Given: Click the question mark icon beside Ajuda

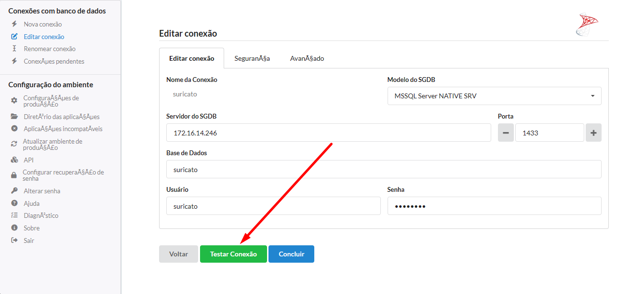Looking at the screenshot, I should 14,203.
